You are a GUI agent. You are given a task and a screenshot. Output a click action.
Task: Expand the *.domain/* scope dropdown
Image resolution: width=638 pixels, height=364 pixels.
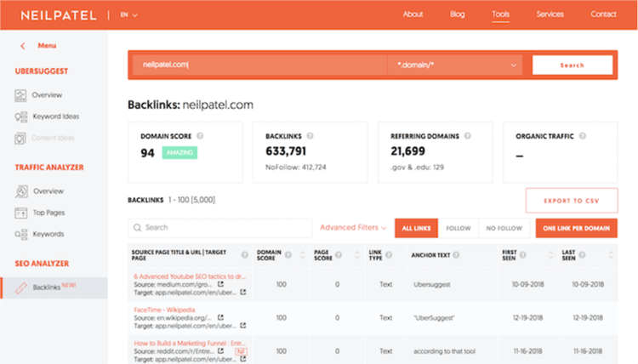point(455,65)
